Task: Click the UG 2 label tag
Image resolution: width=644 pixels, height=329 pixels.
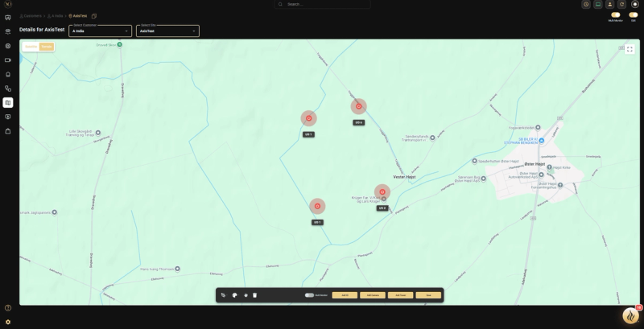Action: coord(382,208)
